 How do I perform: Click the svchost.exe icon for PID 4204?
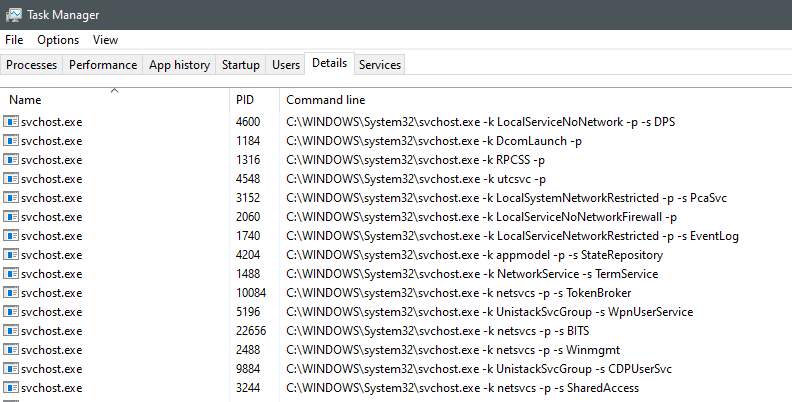11,255
